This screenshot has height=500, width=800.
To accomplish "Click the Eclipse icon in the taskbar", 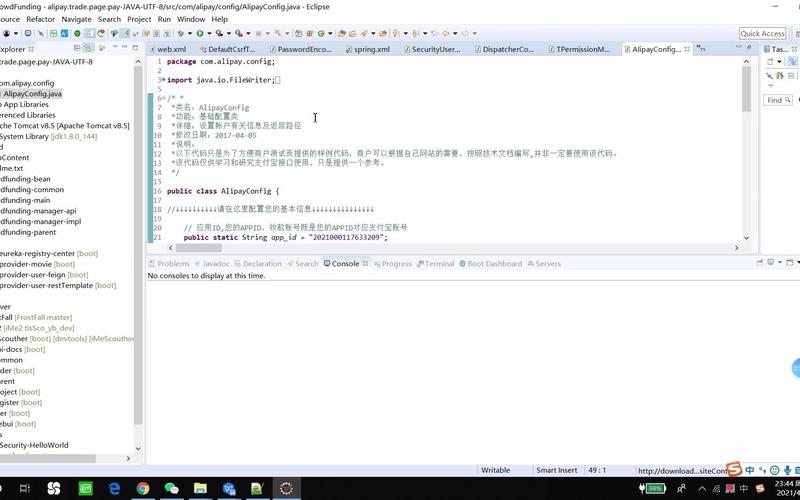I will [x=286, y=489].
